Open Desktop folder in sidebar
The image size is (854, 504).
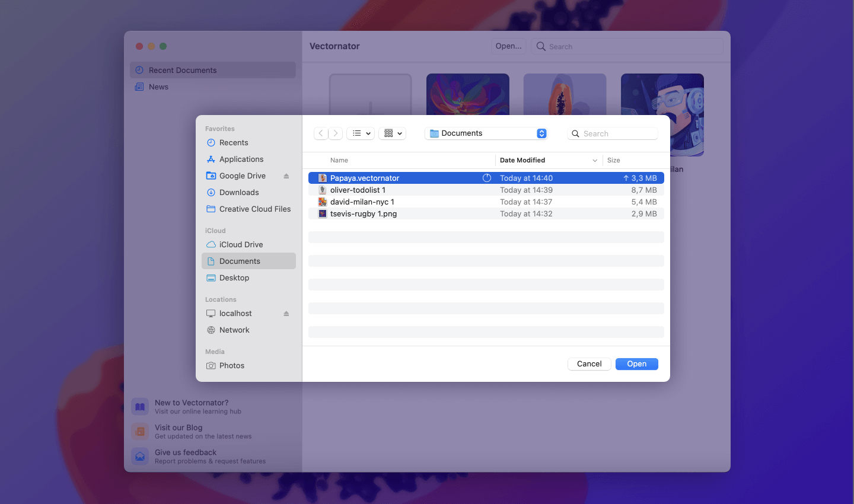(248, 277)
